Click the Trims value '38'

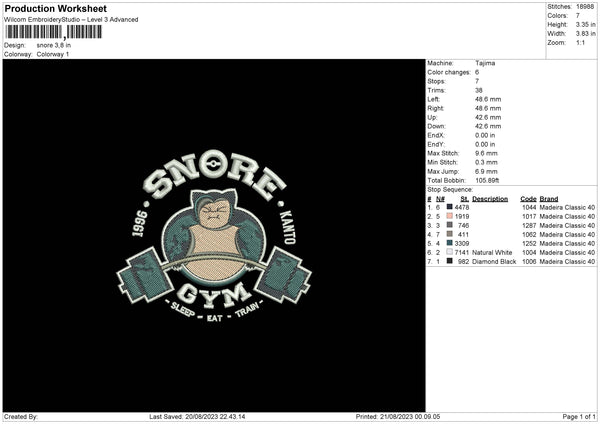(x=479, y=90)
